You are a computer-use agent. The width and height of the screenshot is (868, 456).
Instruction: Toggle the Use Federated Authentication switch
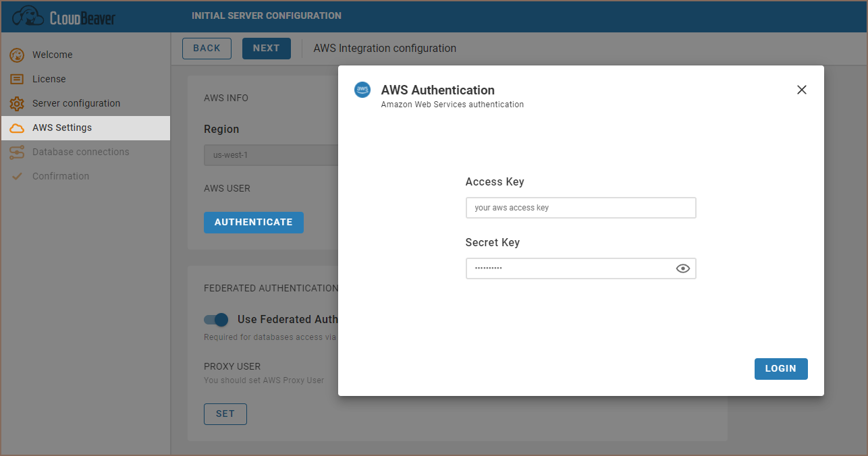pos(216,320)
